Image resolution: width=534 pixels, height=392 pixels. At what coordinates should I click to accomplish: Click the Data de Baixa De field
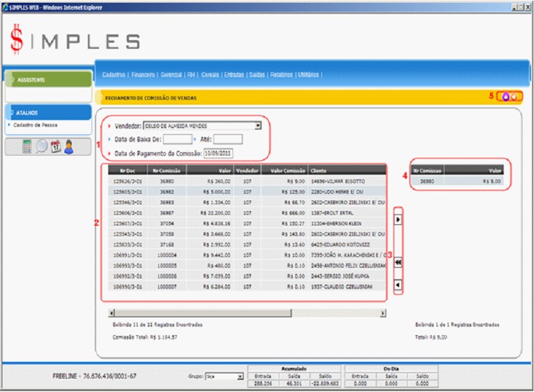pos(178,140)
